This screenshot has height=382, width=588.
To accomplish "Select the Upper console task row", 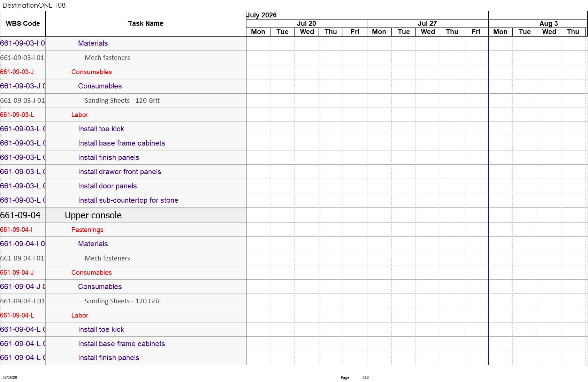I will (x=123, y=215).
